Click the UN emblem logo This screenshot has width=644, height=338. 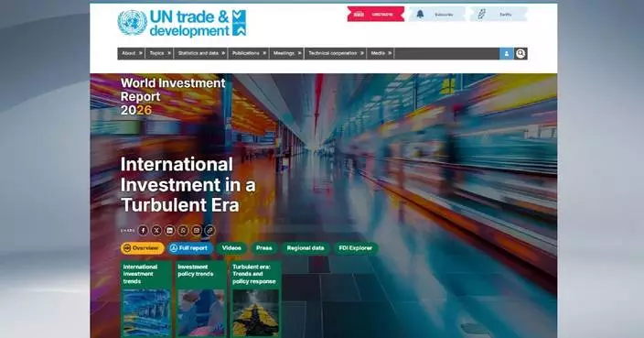(132, 23)
